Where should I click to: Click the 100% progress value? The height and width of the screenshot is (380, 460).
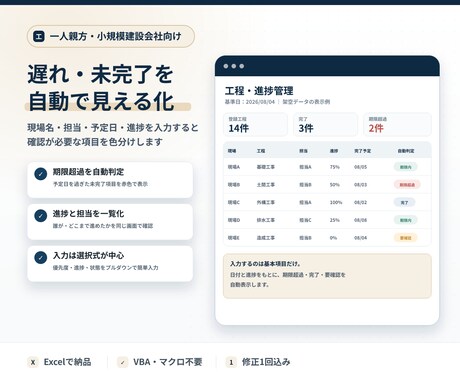(336, 202)
